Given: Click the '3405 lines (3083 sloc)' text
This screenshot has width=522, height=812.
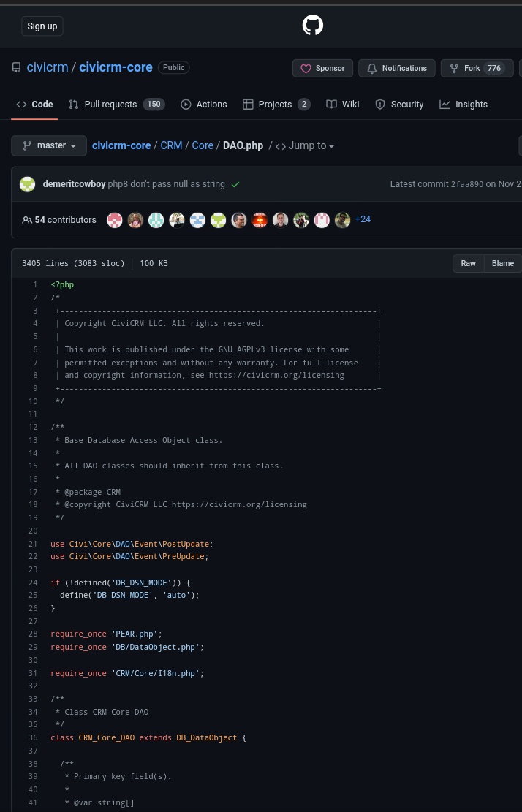Looking at the screenshot, I should tap(73, 264).
